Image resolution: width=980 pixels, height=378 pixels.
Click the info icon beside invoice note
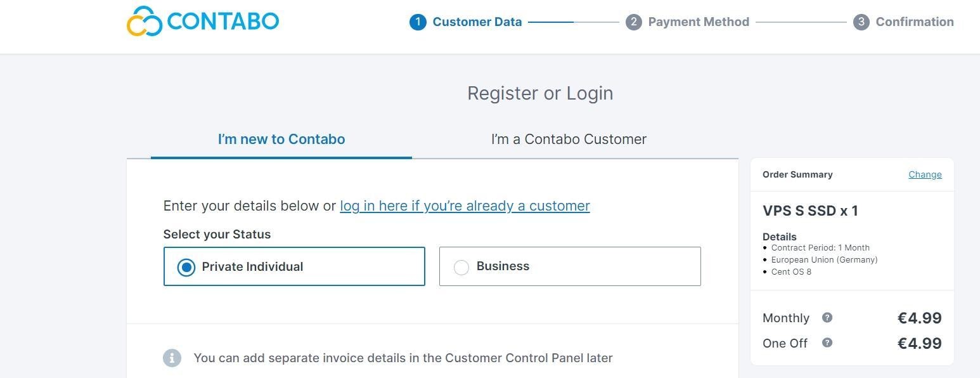click(172, 358)
